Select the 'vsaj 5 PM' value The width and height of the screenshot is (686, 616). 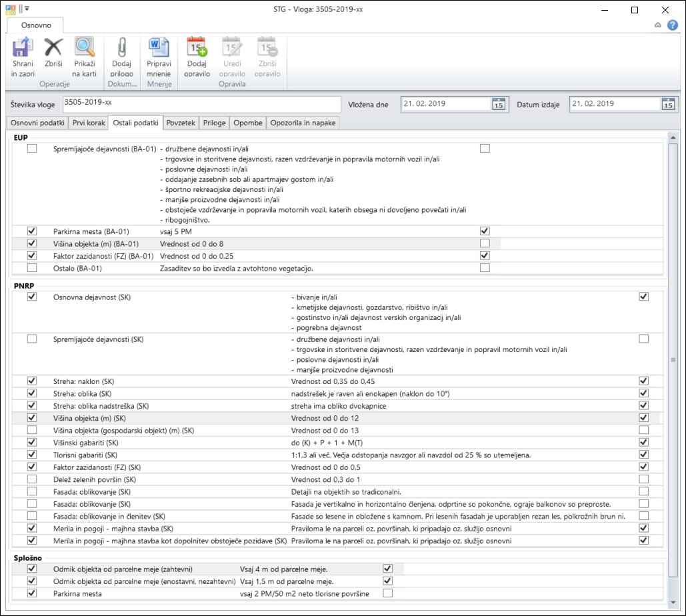(x=176, y=231)
